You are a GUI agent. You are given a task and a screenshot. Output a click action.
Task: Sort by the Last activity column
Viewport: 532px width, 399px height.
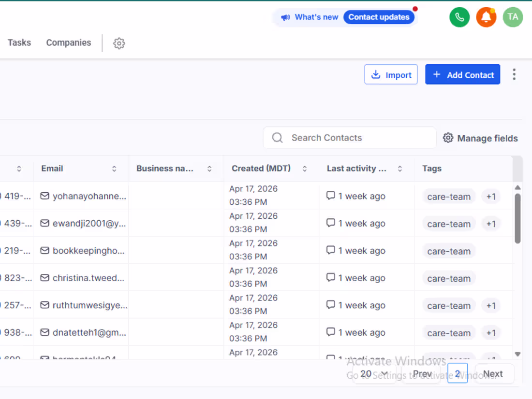coord(400,169)
